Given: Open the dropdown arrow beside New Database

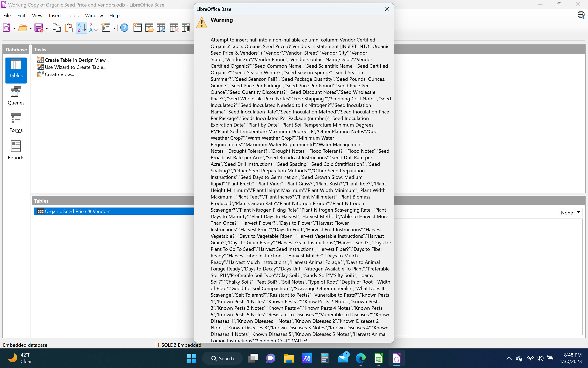Looking at the screenshot, I should tap(14, 28).
